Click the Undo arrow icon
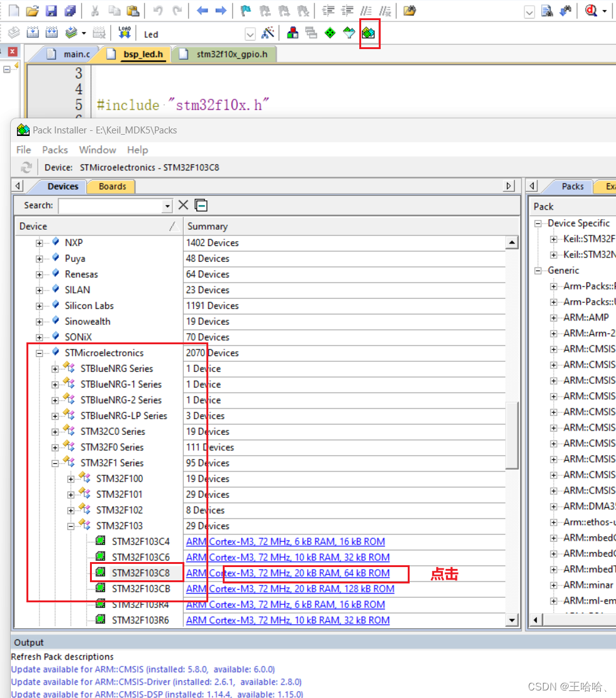This screenshot has width=616, height=698. click(x=158, y=10)
